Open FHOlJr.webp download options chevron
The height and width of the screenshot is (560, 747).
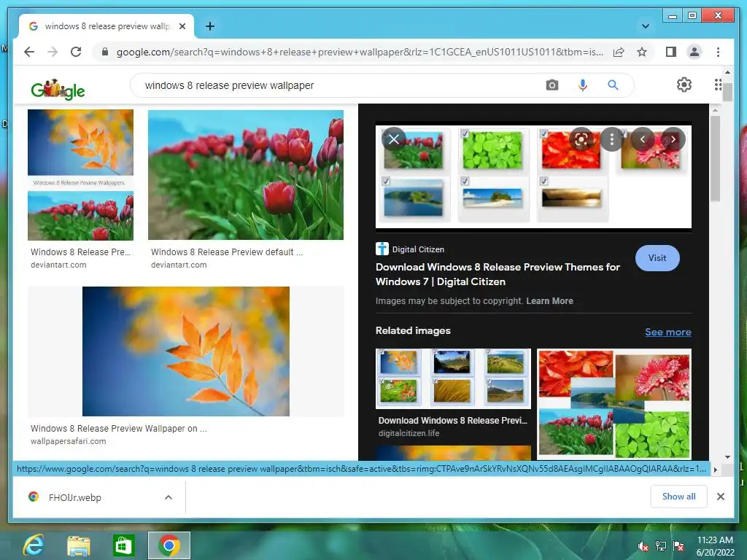[169, 497]
